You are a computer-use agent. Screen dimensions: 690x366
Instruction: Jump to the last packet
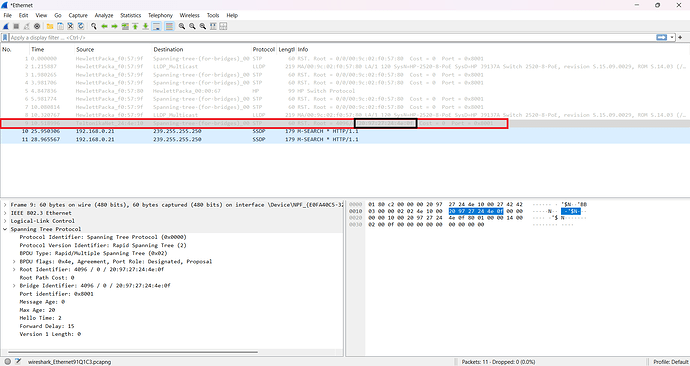click(x=145, y=26)
